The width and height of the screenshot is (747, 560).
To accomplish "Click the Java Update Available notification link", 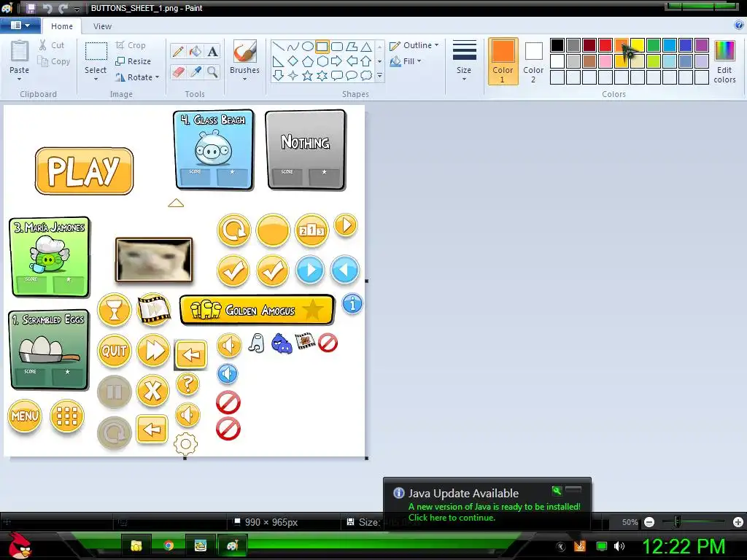I will (494, 512).
